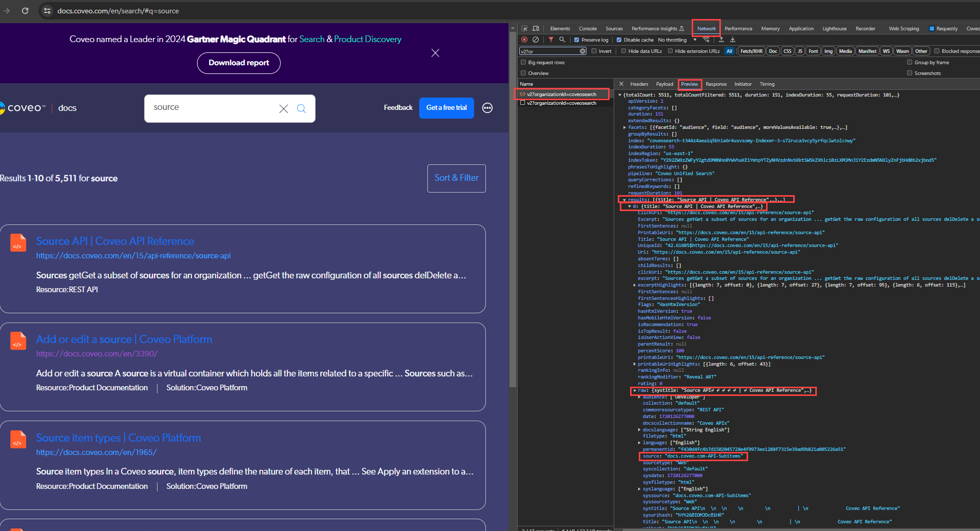Collapse the root totalCount JSON object
This screenshot has width=980, height=531.
(x=620, y=95)
